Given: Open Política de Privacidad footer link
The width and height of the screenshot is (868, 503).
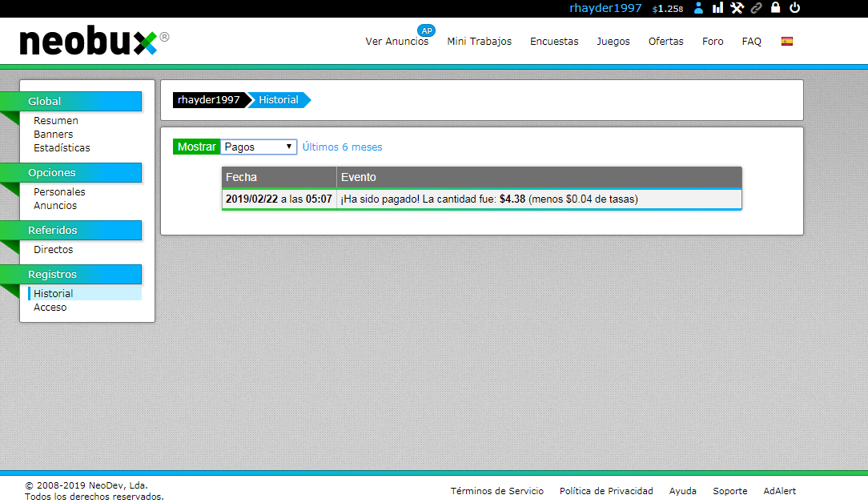Looking at the screenshot, I should (606, 491).
